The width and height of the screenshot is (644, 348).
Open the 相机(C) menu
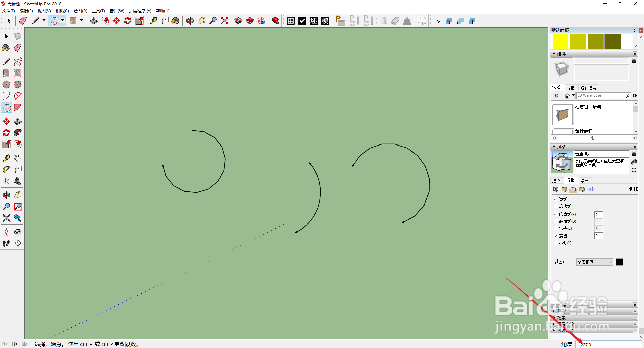[62, 11]
